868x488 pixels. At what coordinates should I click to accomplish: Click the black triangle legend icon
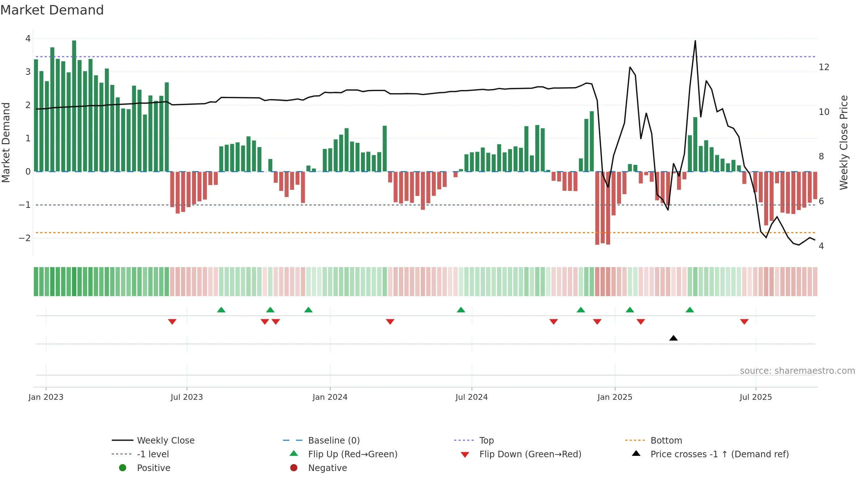pos(636,453)
